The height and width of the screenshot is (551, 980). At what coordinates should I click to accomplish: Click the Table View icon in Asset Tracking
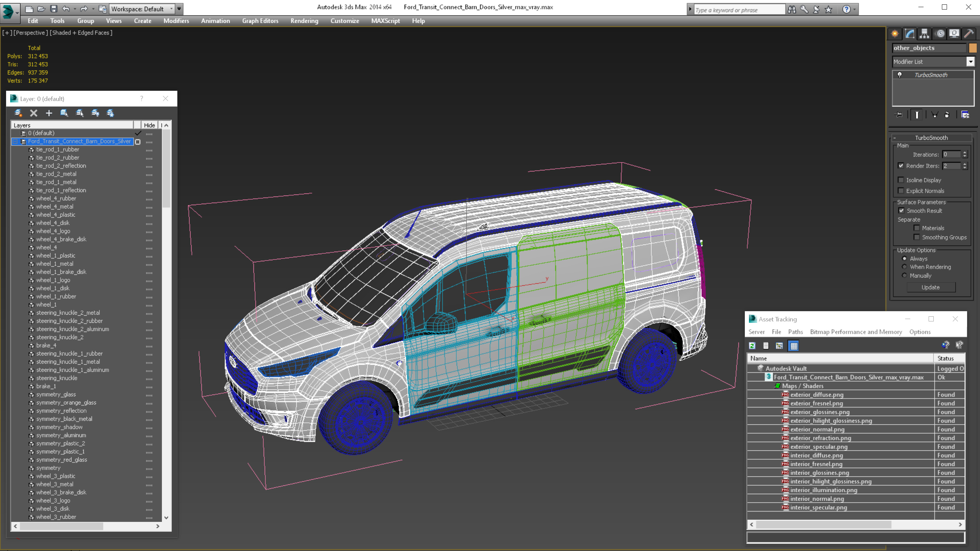[794, 346]
